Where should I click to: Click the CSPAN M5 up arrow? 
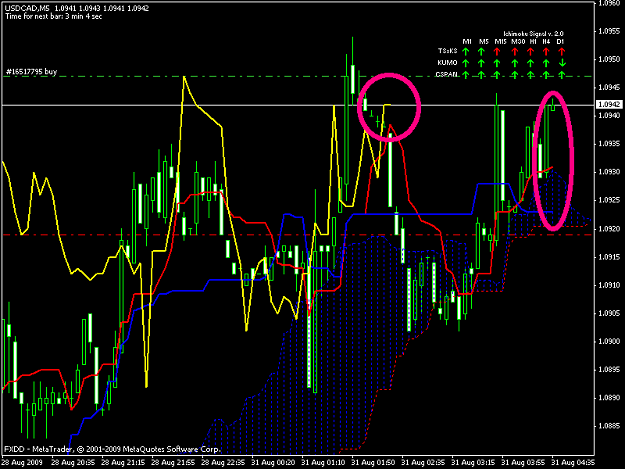(481, 75)
